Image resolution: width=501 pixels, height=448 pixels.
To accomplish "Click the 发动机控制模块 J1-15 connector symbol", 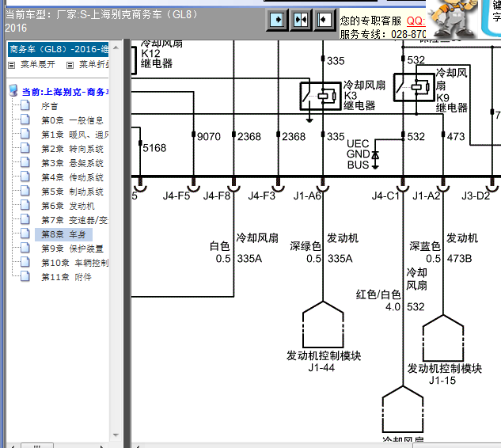I will pos(443,338).
